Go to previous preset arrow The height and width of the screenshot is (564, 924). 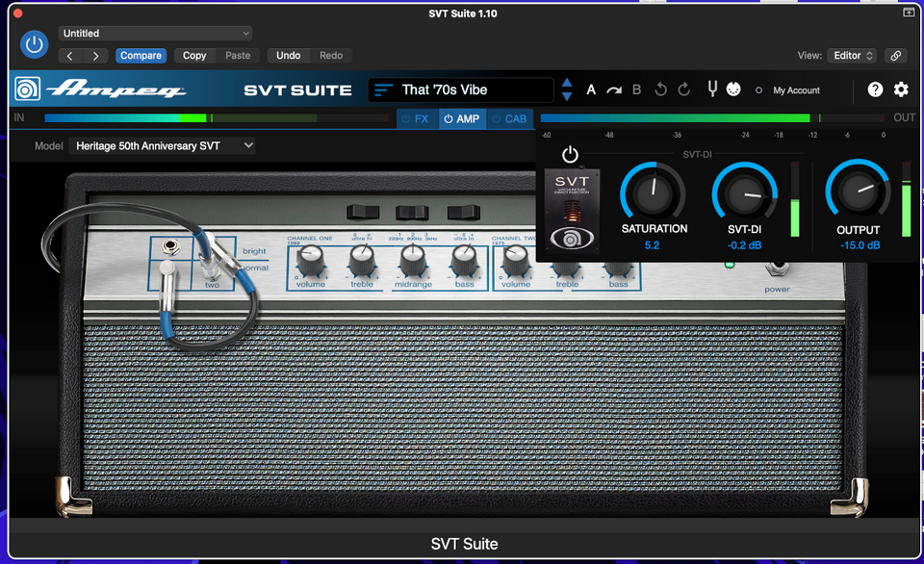point(70,56)
